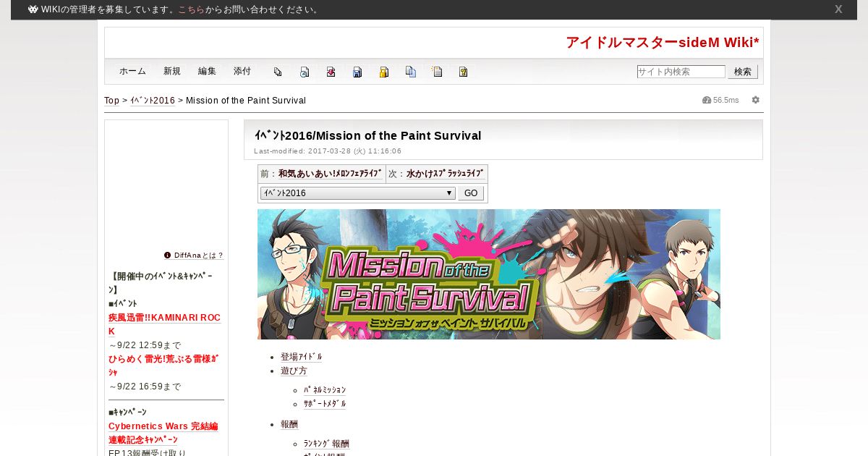Click the ■ｲﾍﾞﾝﾄ sidebar heading

(123, 303)
